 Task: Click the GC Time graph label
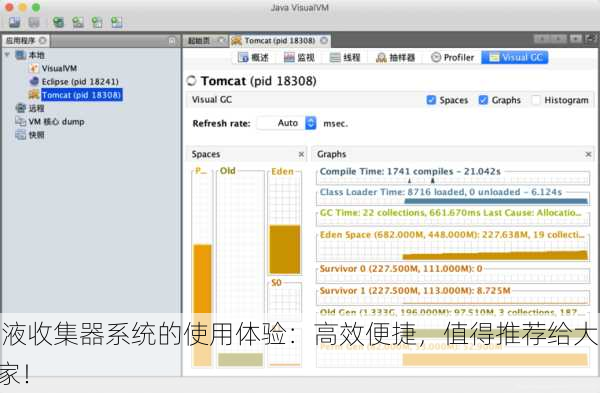tap(450, 213)
